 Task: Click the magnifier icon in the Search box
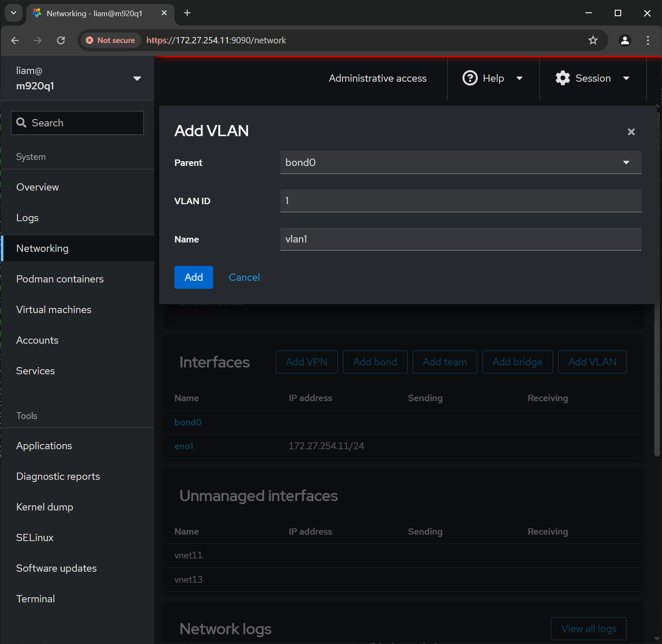(21, 123)
